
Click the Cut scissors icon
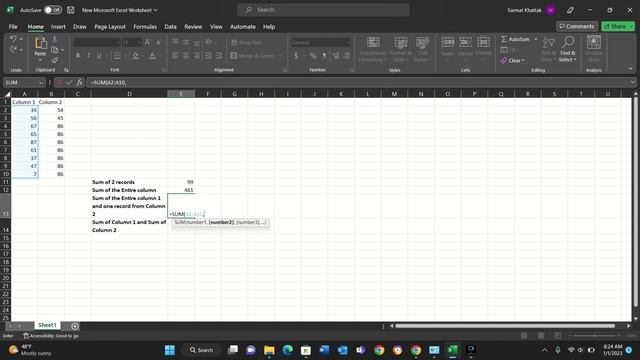[x=55, y=40]
